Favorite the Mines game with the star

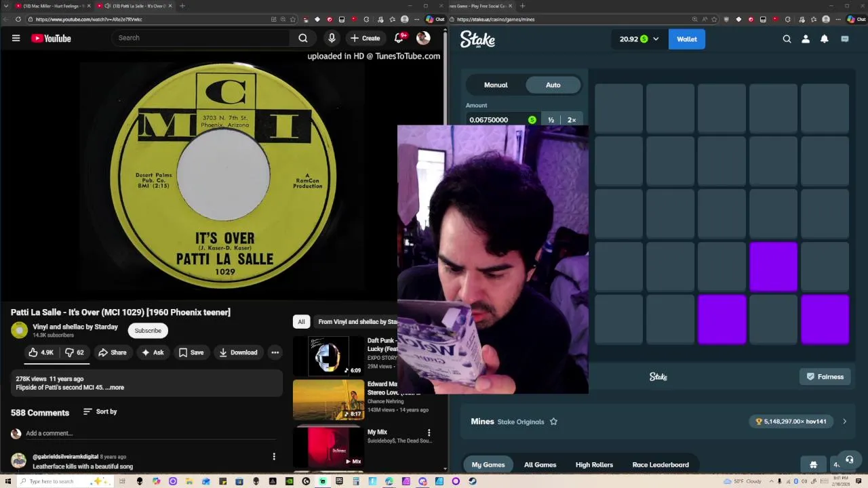pos(553,422)
